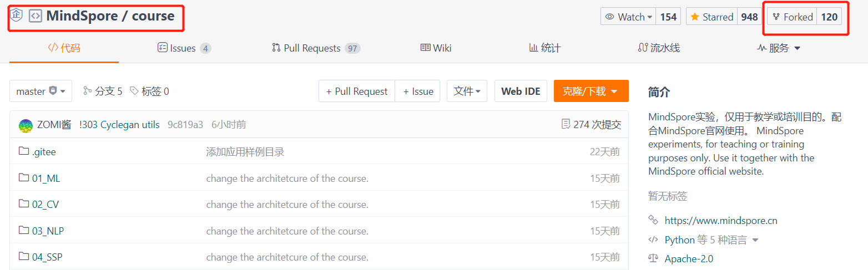This screenshot has height=270, width=868.
Task: Open commit hash 9c819a3
Action: (185, 125)
